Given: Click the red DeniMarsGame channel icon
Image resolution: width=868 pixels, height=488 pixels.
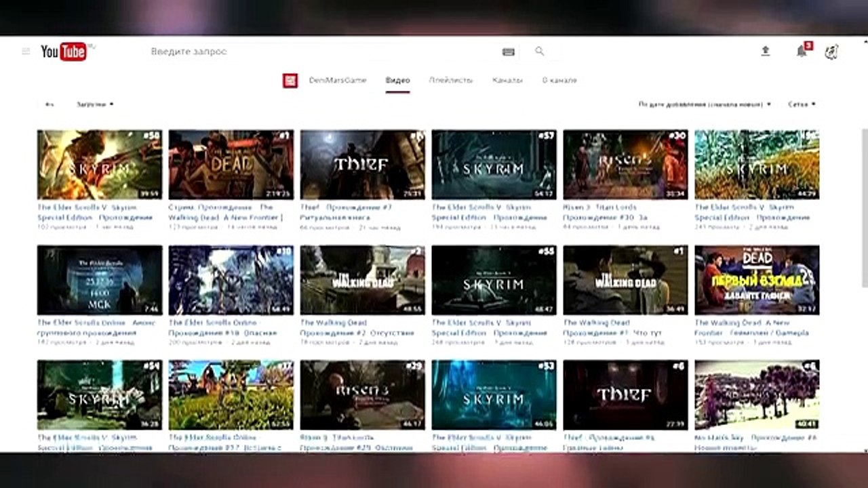Looking at the screenshot, I should pos(290,81).
